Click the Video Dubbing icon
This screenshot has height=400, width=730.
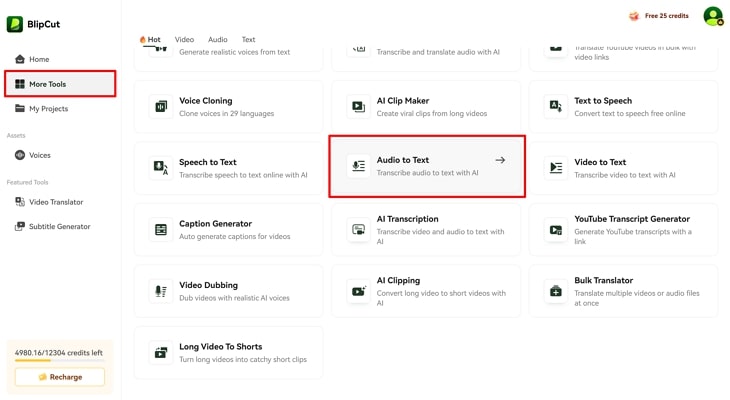pyautogui.click(x=161, y=291)
